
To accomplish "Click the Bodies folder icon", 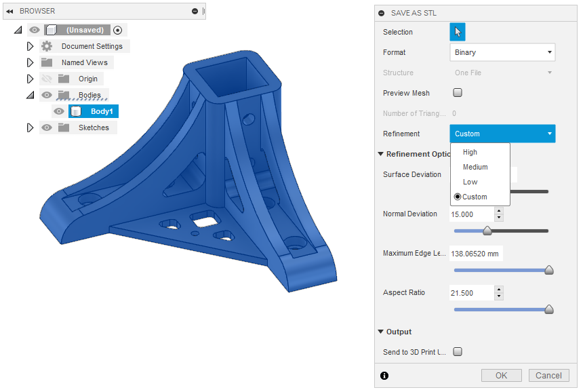I will click(64, 94).
